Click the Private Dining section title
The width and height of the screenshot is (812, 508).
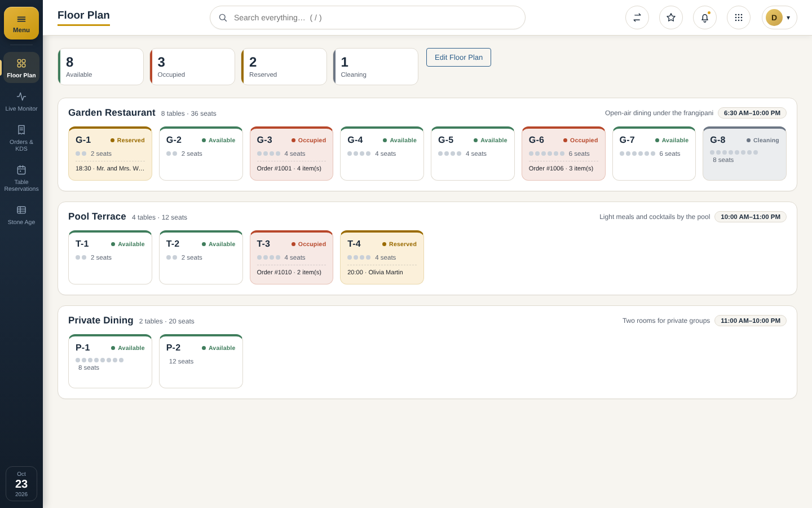coord(101,320)
